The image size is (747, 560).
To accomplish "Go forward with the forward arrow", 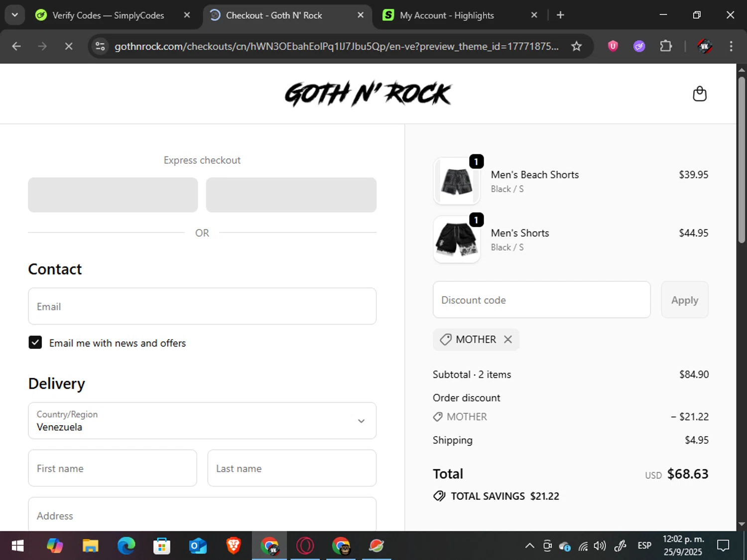I will (x=42, y=46).
